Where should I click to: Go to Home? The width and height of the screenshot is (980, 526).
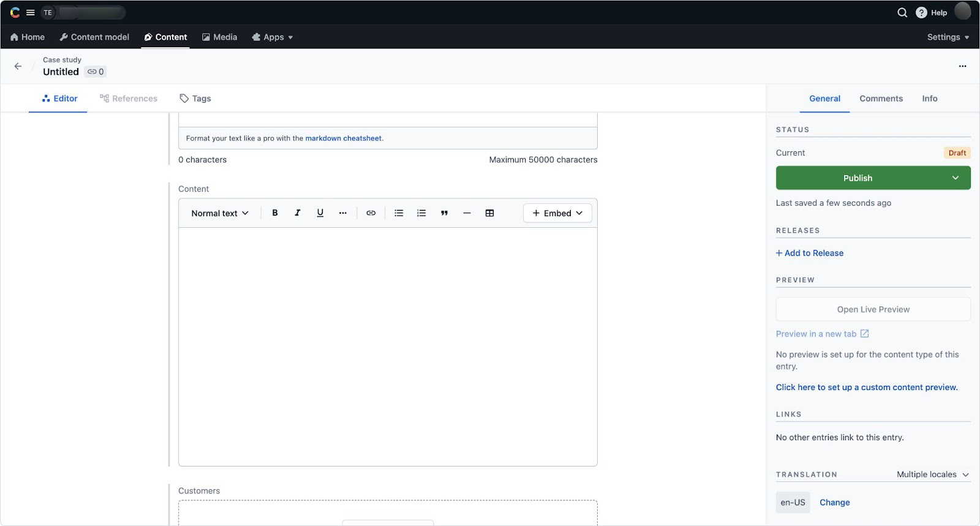28,37
